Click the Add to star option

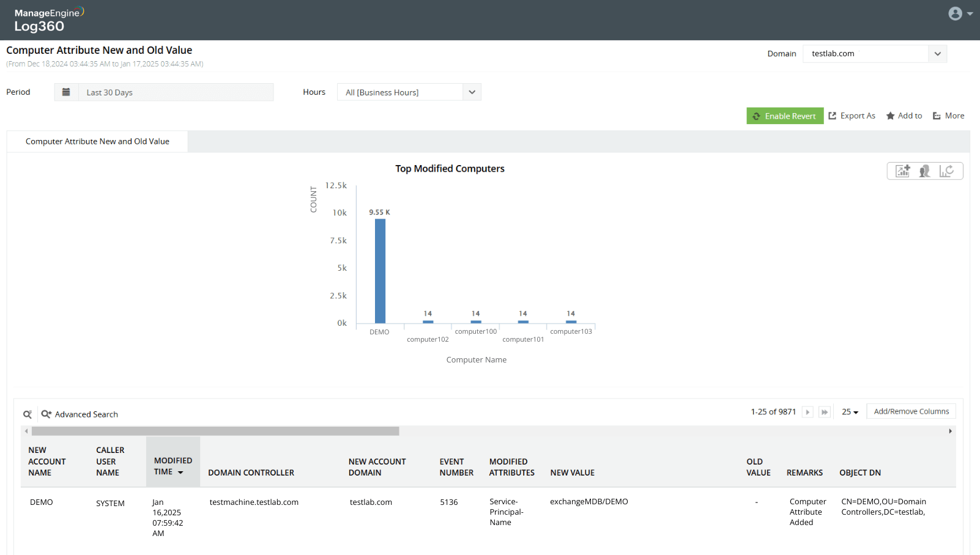(904, 116)
